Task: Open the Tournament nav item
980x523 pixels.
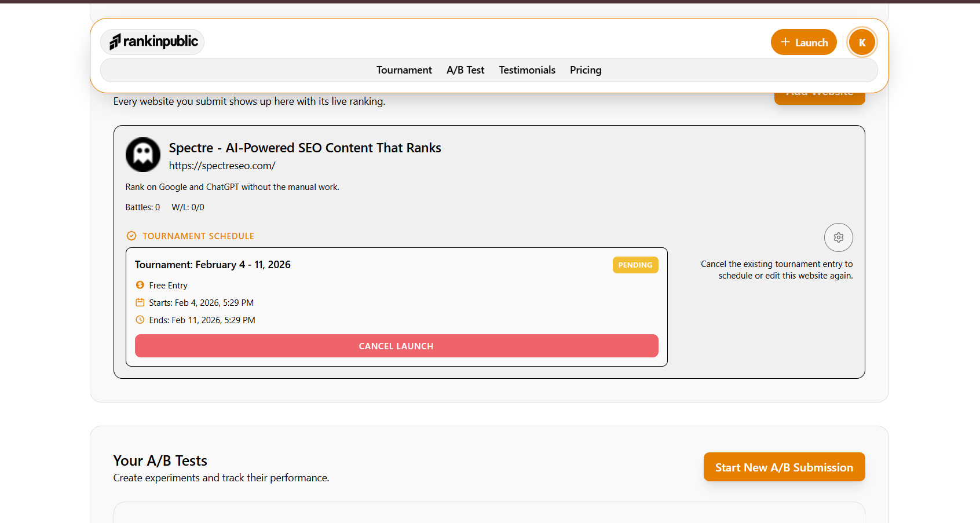Action: point(404,70)
